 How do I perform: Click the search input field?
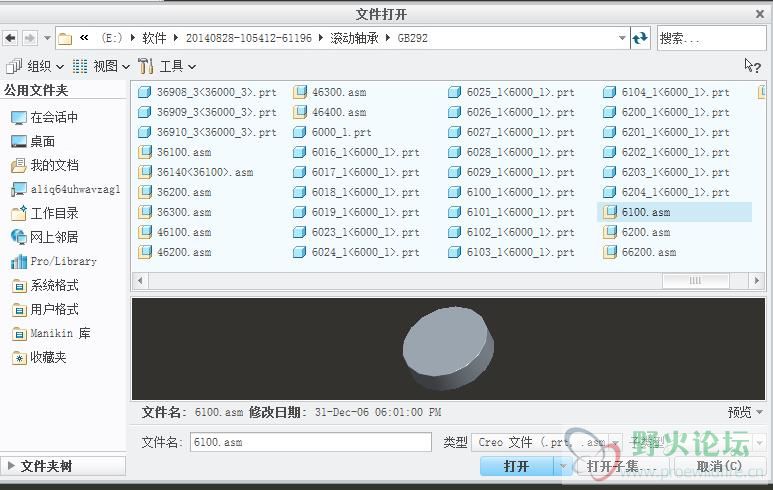tap(711, 38)
